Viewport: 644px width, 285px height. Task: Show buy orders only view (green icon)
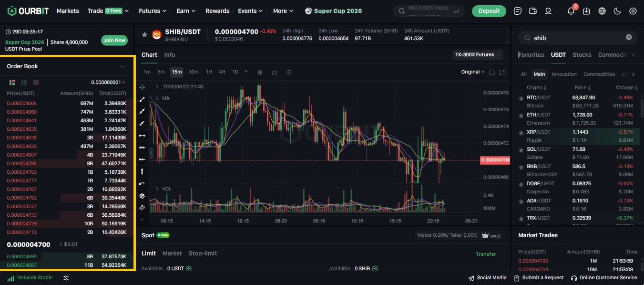(x=24, y=83)
